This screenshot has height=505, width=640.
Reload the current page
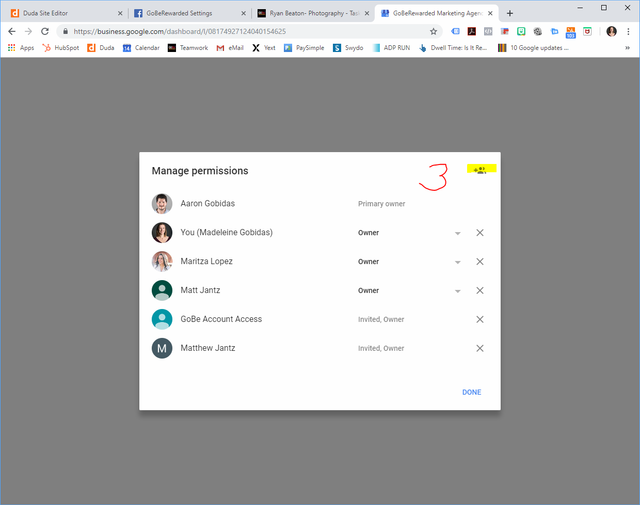coord(45,31)
